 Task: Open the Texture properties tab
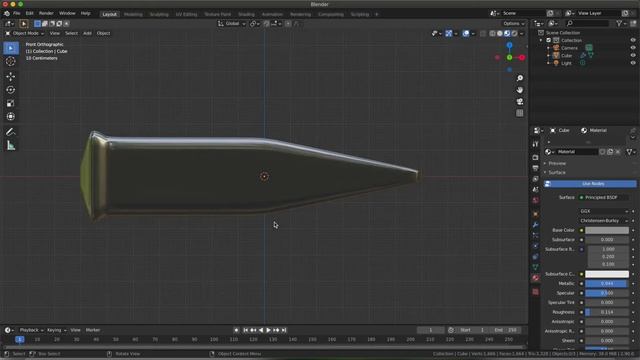[x=536, y=292]
